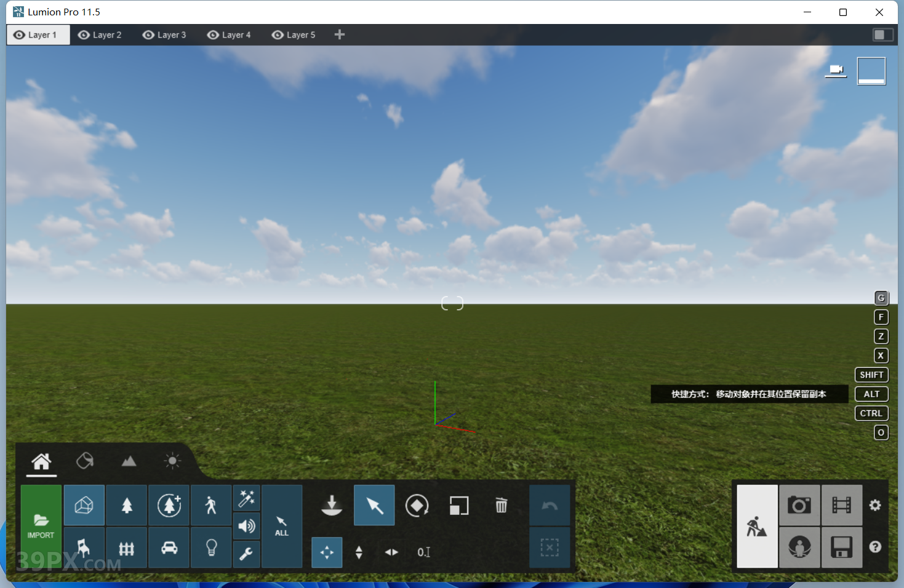Toggle visibility eye of Layer 2
The height and width of the screenshot is (588, 904).
coord(84,35)
